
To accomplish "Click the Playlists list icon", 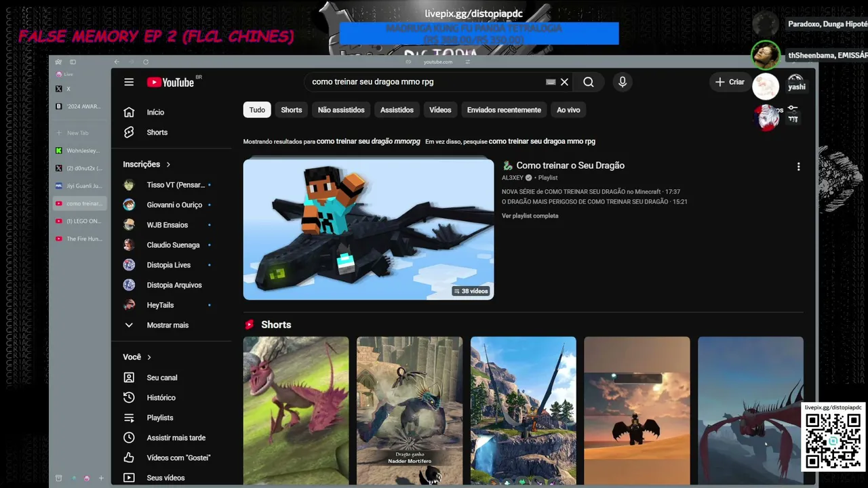I will click(x=129, y=418).
